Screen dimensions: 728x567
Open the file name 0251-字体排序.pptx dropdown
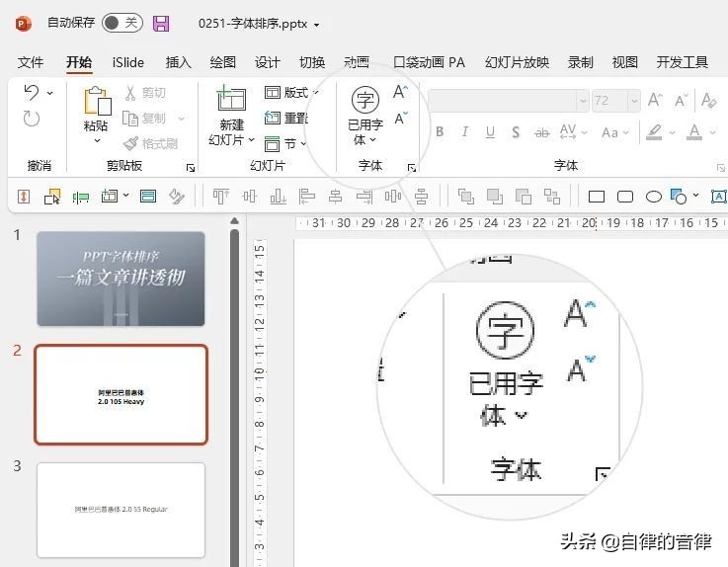(317, 25)
